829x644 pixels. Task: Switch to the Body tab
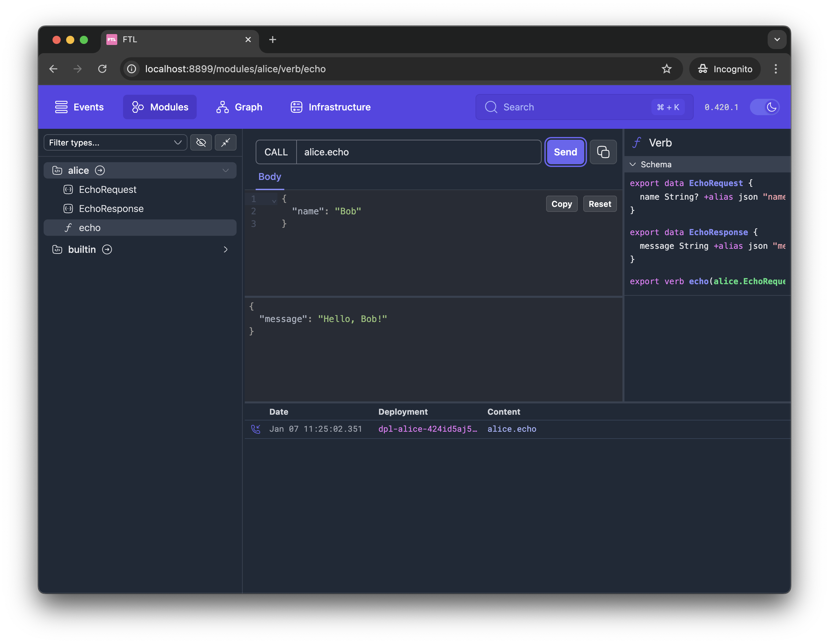(270, 177)
